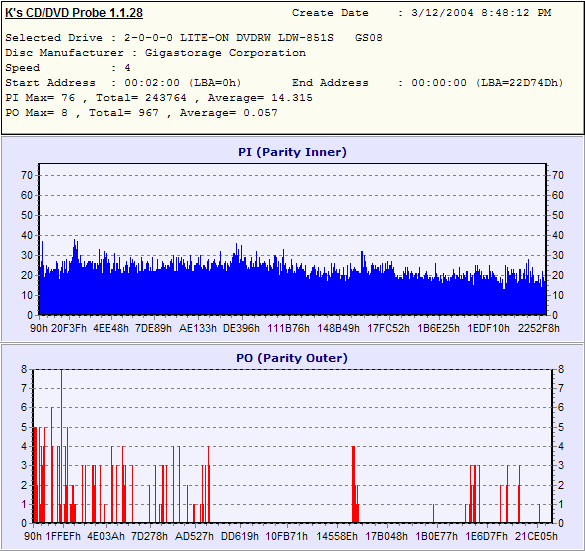Click the 1E6D7Fh label on PO axis

click(x=487, y=536)
